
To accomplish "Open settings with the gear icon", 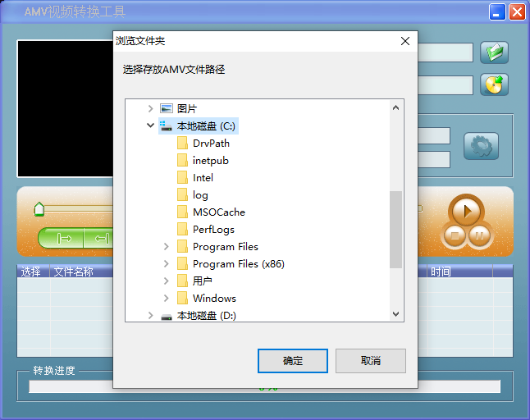I will click(x=481, y=146).
